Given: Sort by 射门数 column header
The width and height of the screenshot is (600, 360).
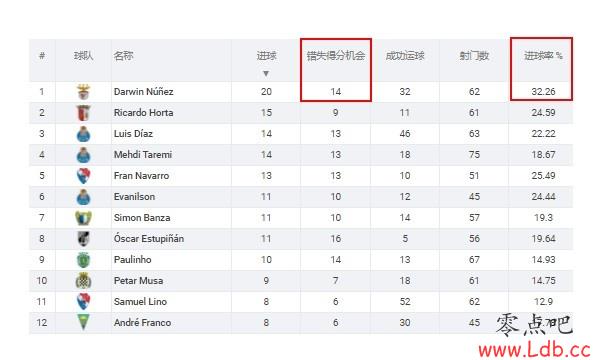Looking at the screenshot, I should 474,56.
